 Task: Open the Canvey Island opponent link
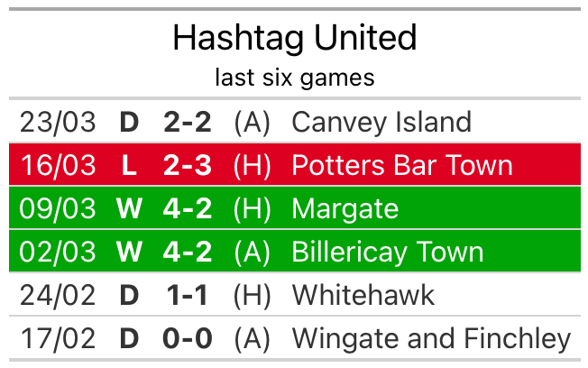pos(381,122)
